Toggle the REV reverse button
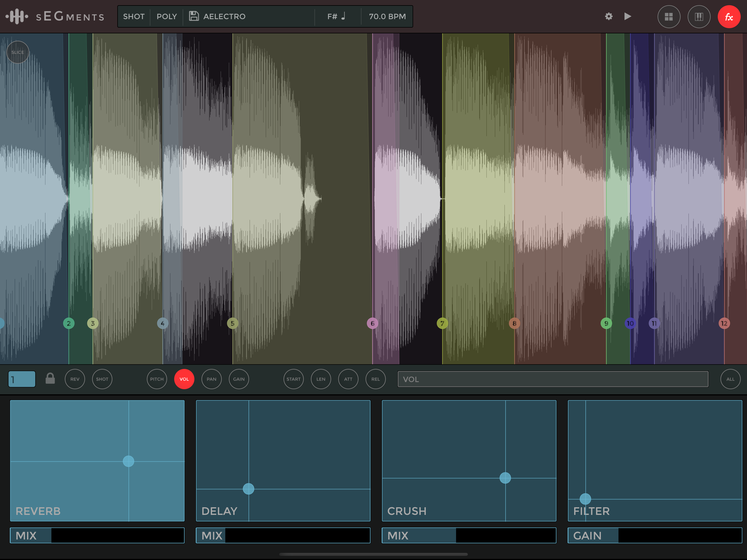 click(x=75, y=379)
